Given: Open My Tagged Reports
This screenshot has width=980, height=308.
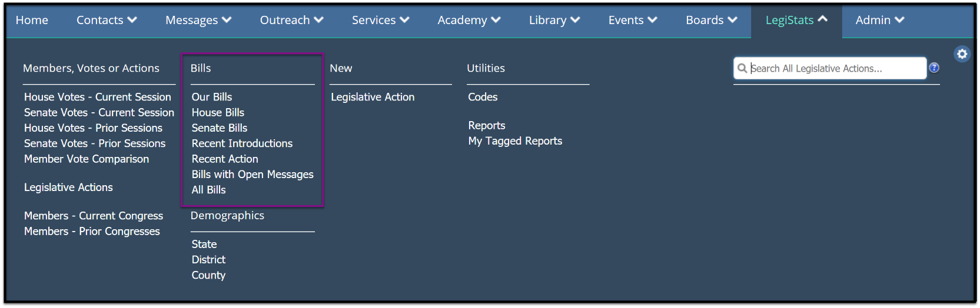Looking at the screenshot, I should [515, 141].
